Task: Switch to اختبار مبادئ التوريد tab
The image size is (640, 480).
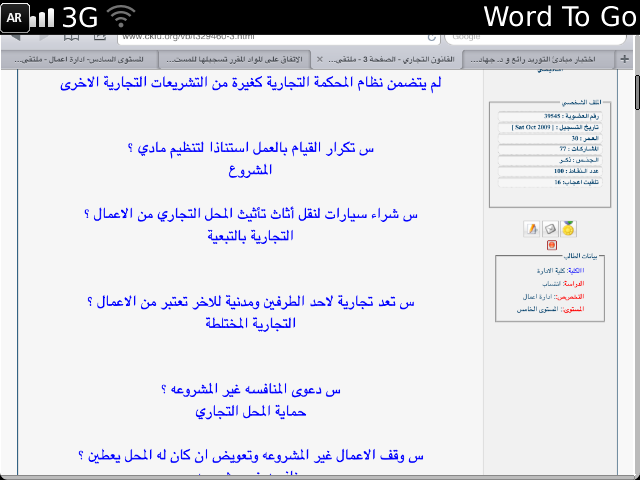Action: tap(538, 60)
